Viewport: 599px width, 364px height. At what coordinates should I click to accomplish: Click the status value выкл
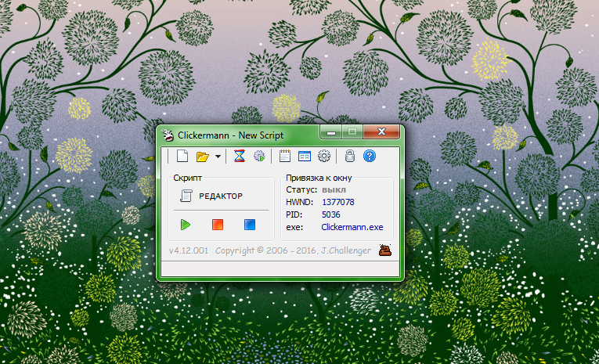[334, 190]
